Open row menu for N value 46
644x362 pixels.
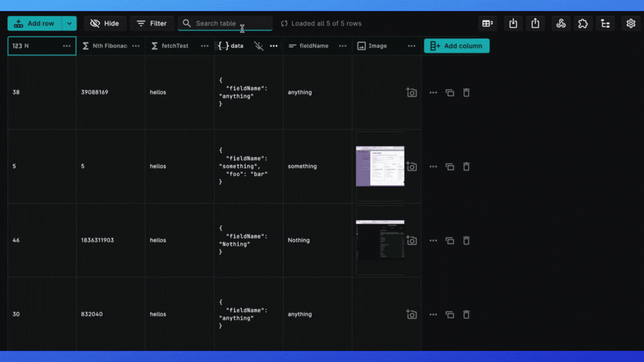pos(433,241)
